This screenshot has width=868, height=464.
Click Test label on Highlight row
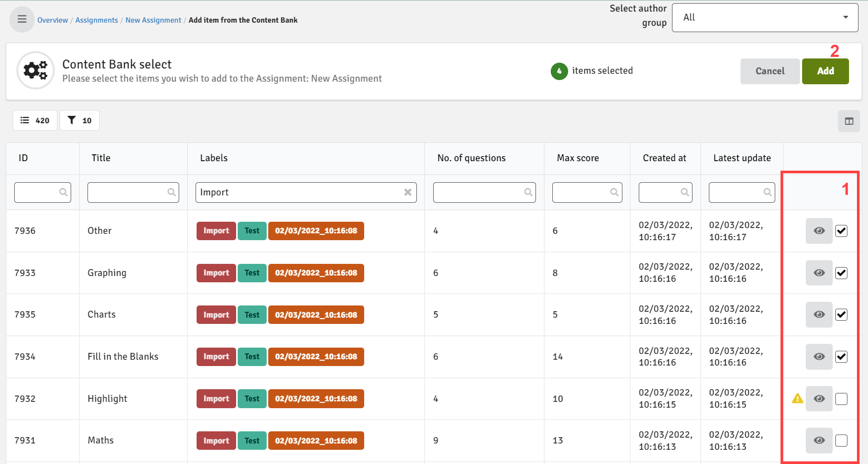[252, 399]
